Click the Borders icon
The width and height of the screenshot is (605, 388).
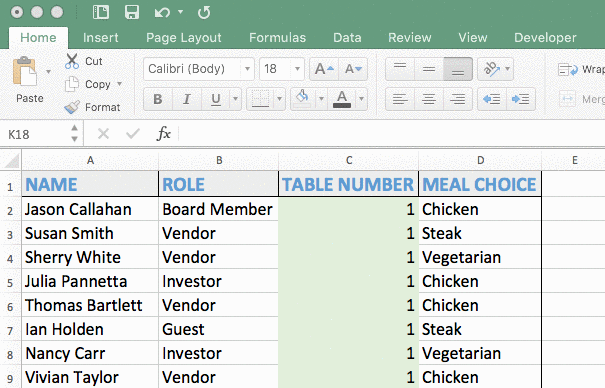pyautogui.click(x=260, y=99)
